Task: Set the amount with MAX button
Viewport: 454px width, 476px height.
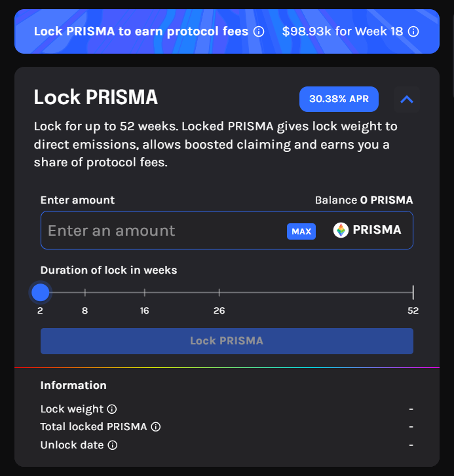Action: pyautogui.click(x=301, y=232)
